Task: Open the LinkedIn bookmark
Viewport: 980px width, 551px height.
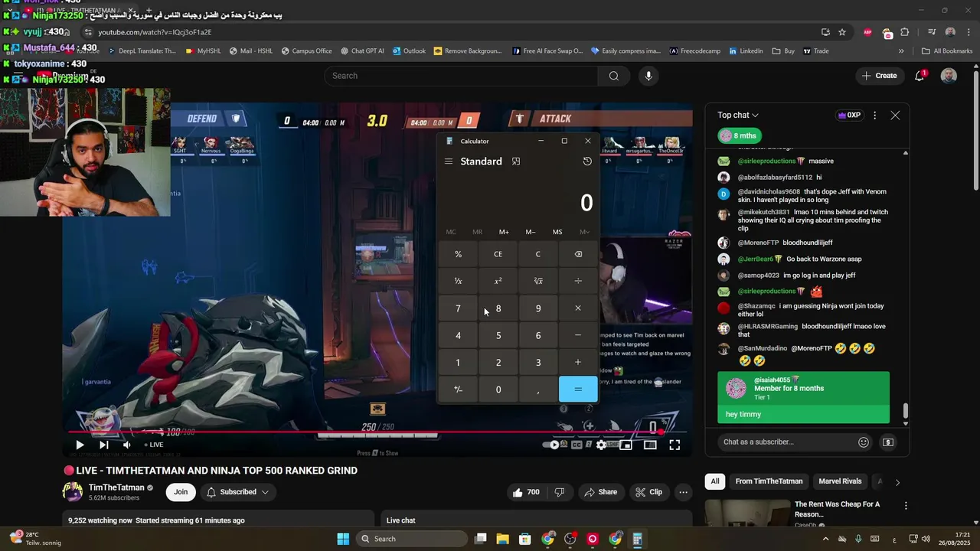Action: (746, 51)
